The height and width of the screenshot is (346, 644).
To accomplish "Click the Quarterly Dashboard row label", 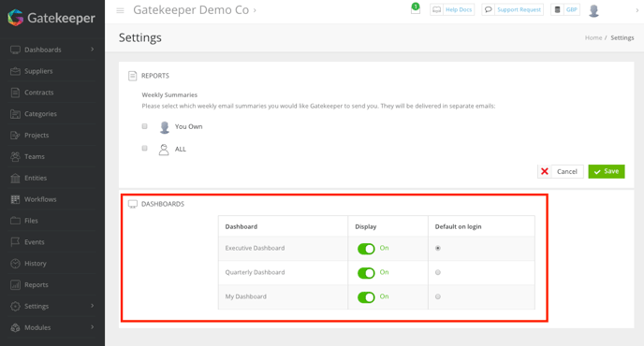I will [255, 272].
